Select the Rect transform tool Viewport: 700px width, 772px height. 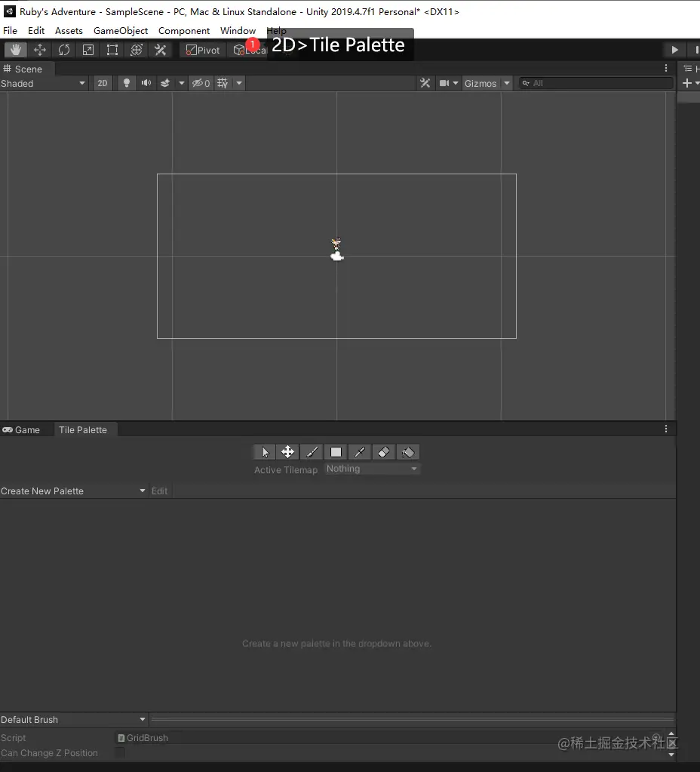[x=112, y=50]
